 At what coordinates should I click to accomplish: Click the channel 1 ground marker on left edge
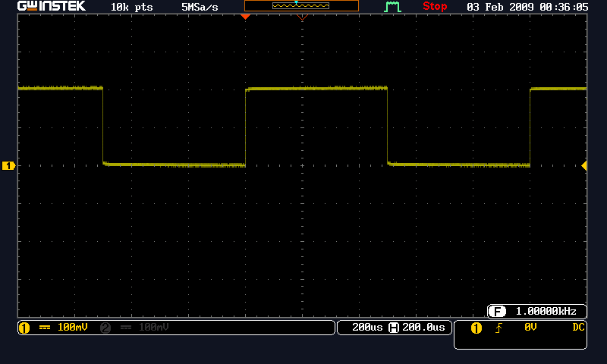coord(8,165)
